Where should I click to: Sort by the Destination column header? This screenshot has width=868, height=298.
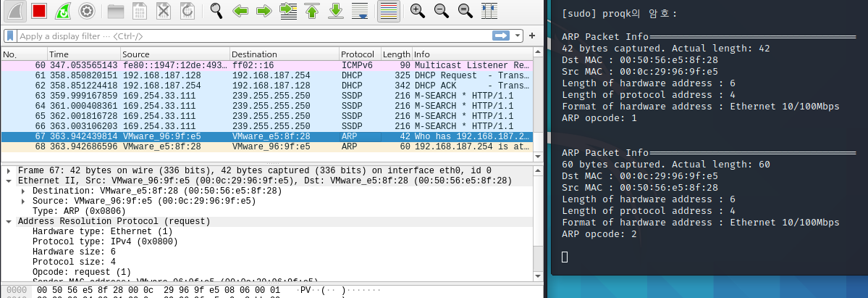point(284,54)
